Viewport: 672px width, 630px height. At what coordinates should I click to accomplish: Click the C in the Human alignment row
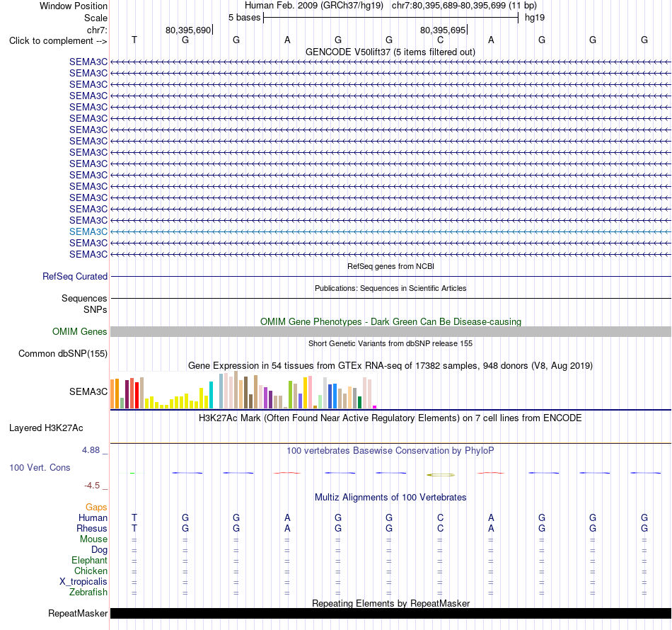point(440,517)
